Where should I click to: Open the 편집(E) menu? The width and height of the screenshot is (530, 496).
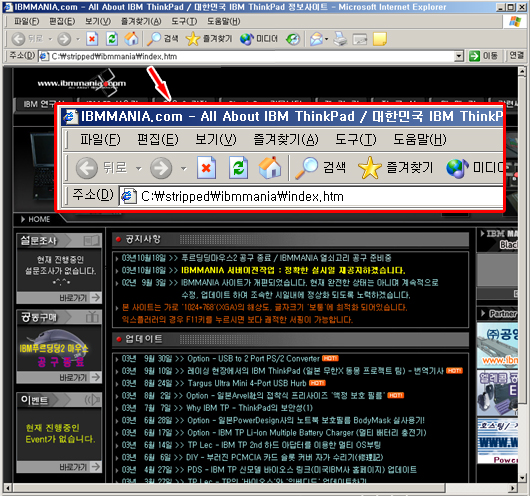(x=62, y=21)
